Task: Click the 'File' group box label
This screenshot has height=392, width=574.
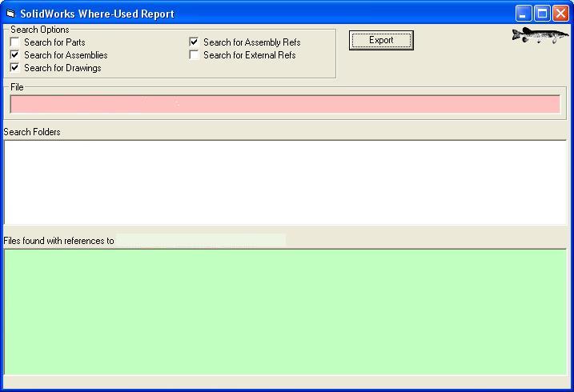Action: click(x=17, y=87)
